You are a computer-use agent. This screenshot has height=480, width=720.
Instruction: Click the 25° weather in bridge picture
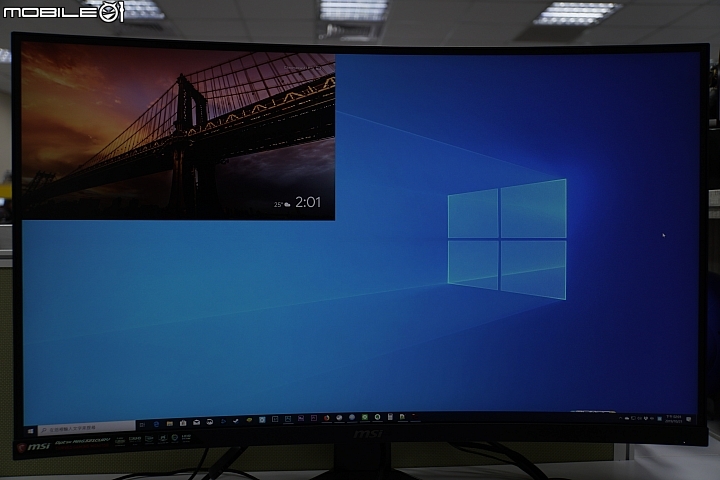(x=282, y=204)
